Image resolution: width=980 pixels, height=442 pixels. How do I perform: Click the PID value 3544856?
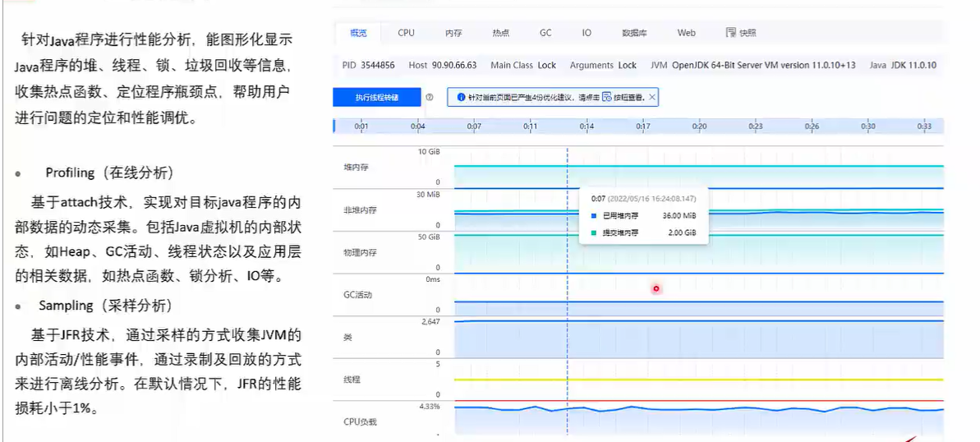pyautogui.click(x=376, y=65)
